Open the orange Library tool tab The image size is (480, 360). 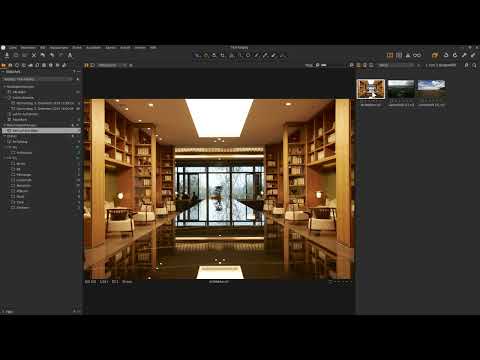[x=4, y=65]
